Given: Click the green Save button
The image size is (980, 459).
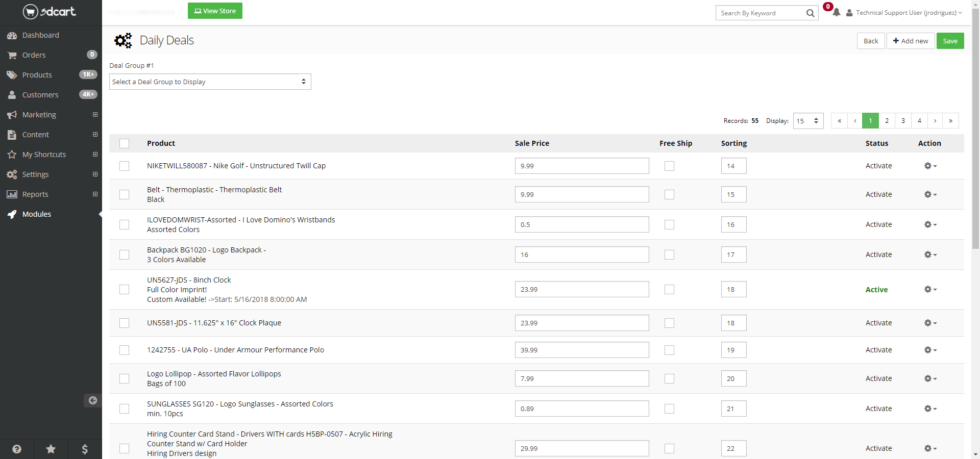Looking at the screenshot, I should [x=950, y=41].
